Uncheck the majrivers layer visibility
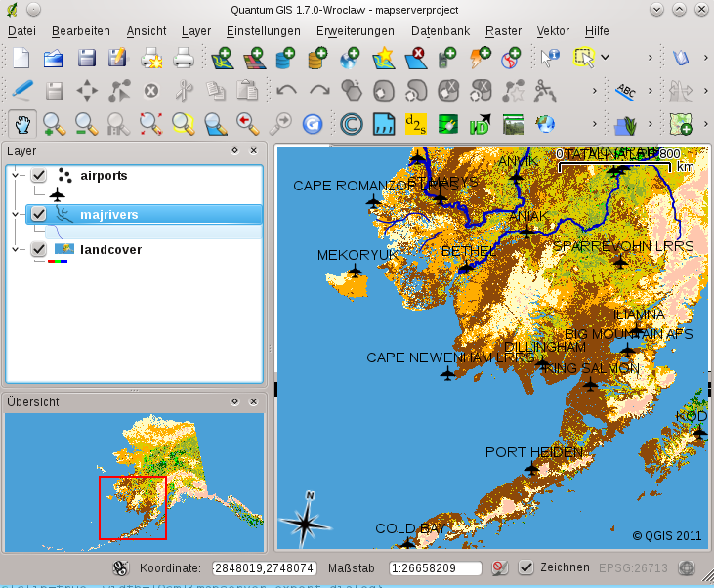This screenshot has height=588, width=714. (x=39, y=214)
